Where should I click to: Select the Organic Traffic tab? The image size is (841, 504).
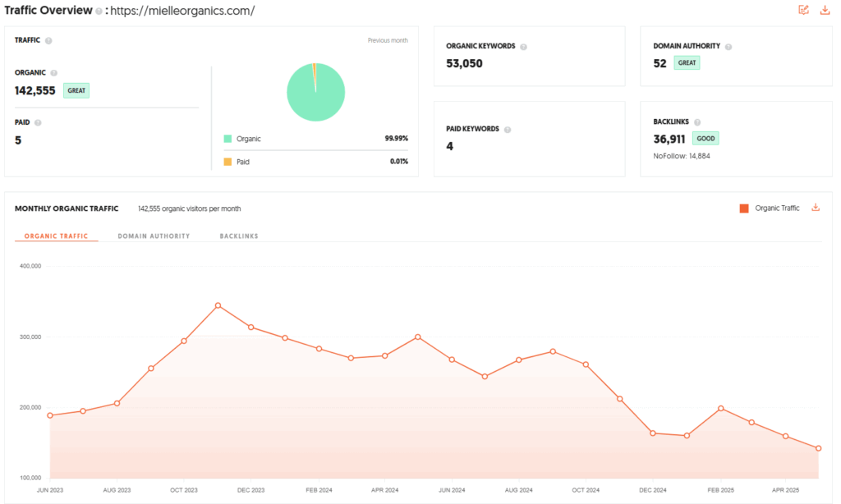[57, 236]
